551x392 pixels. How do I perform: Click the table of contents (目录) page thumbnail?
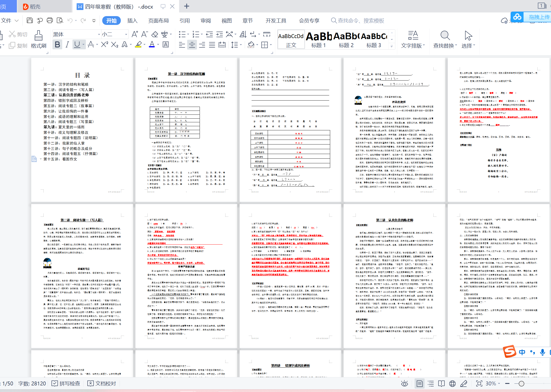pos(82,130)
